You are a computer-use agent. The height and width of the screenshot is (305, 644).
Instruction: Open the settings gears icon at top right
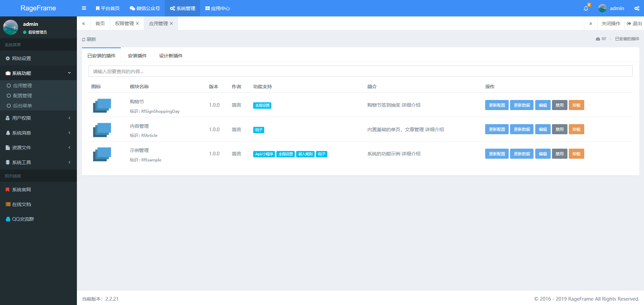pos(637,8)
